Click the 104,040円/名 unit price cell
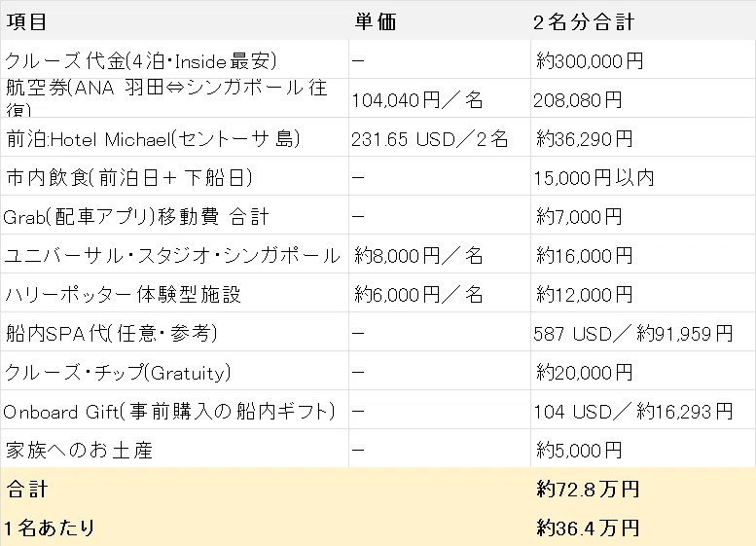 coord(417,100)
